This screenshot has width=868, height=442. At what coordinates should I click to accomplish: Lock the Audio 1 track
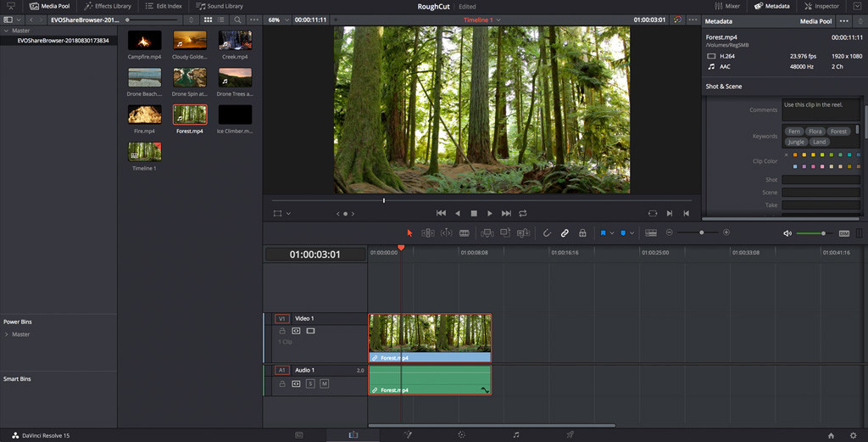[x=282, y=383]
